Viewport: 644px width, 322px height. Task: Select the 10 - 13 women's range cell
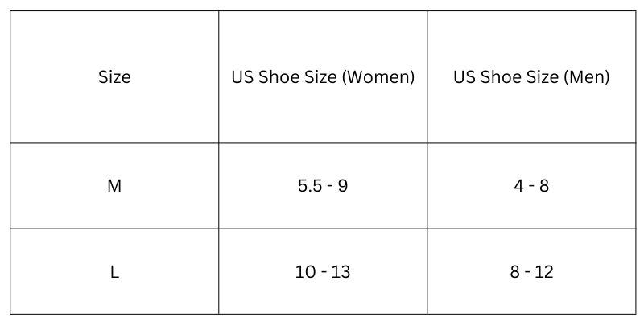click(323, 272)
